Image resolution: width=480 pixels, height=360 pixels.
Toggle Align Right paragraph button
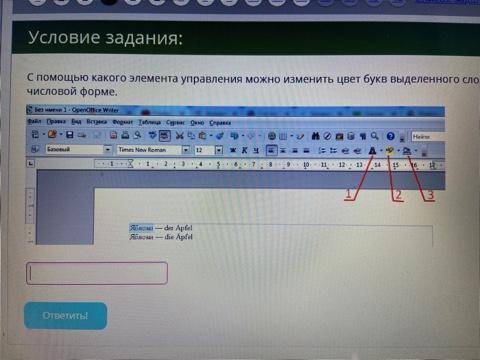[x=295, y=151]
